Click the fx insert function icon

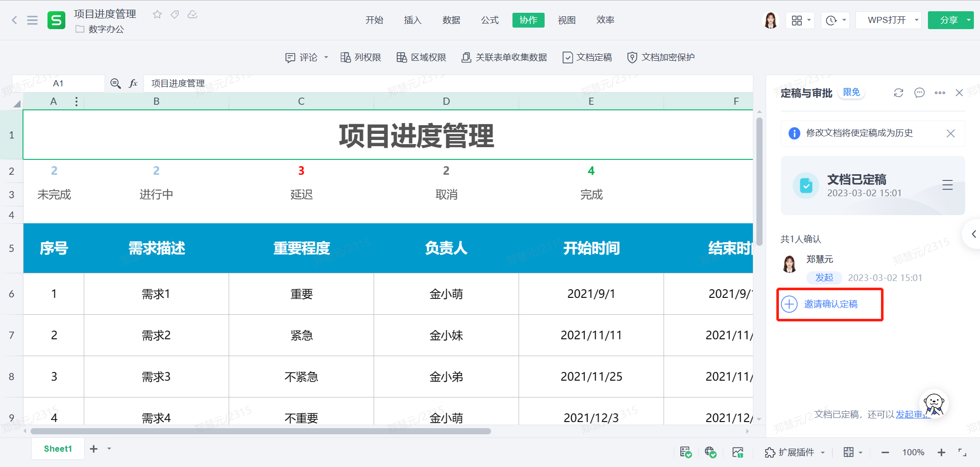pos(133,83)
